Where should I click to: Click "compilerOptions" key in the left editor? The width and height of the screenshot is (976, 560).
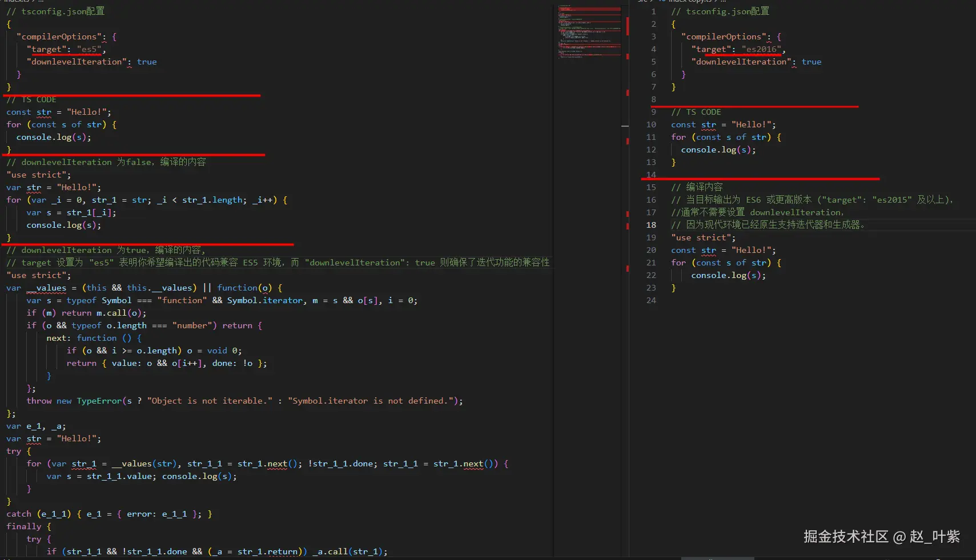point(59,37)
